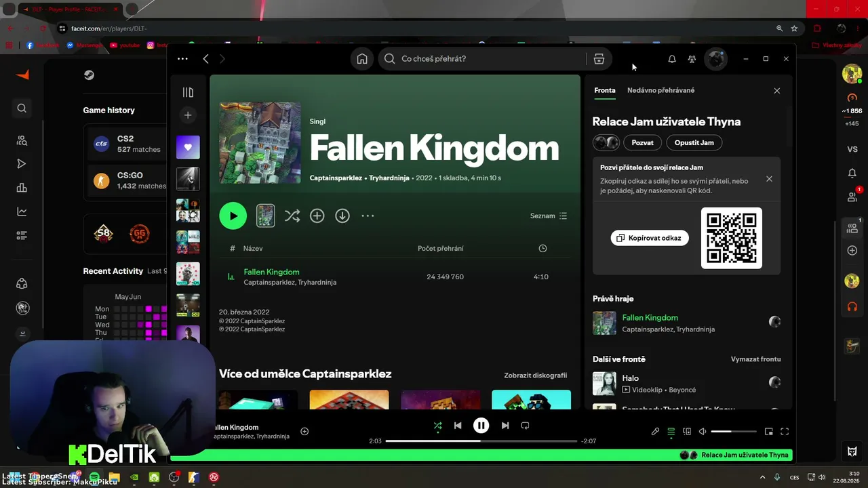Screen dimensions: 868x488
Task: Open the Spotify Browse icon in search bar
Action: click(599, 59)
